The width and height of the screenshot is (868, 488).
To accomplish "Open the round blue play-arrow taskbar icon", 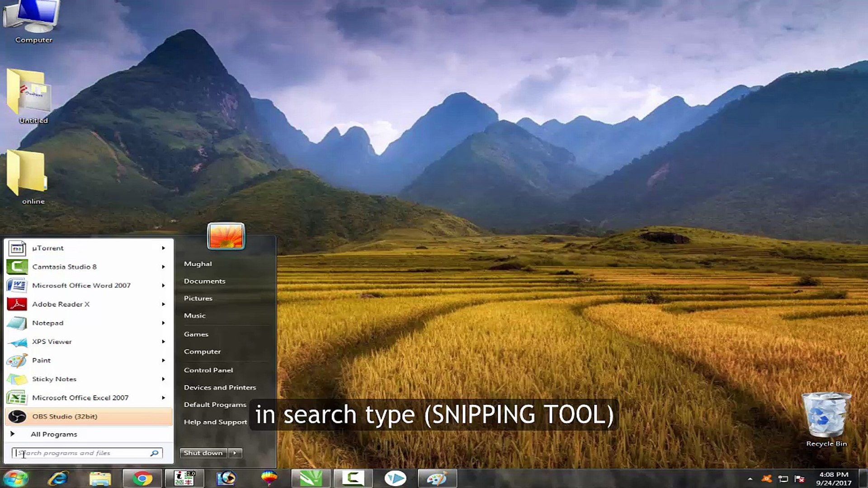I will (x=395, y=478).
